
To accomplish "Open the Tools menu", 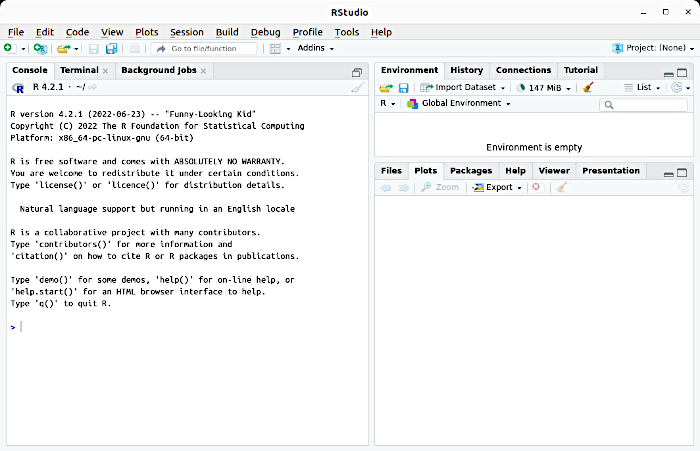I will point(347,32).
